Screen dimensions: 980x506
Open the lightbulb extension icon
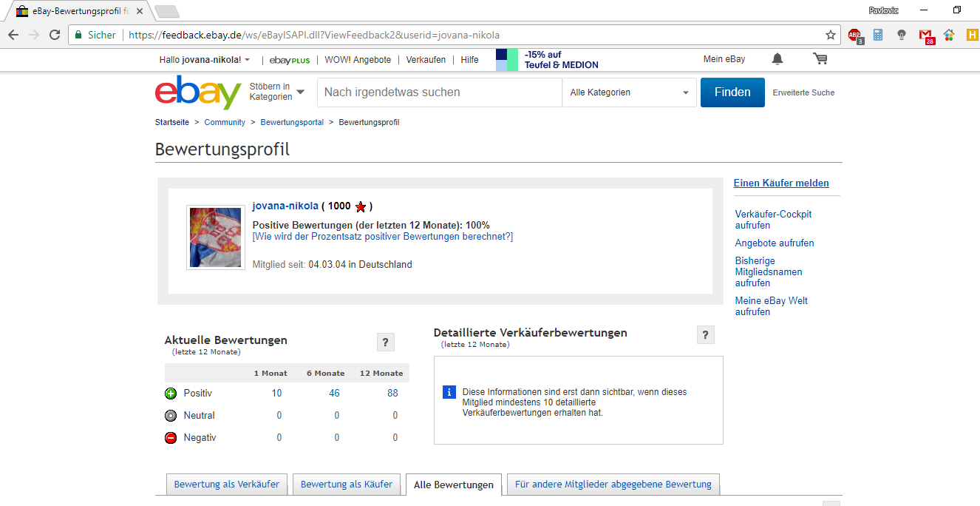pyautogui.click(x=902, y=35)
